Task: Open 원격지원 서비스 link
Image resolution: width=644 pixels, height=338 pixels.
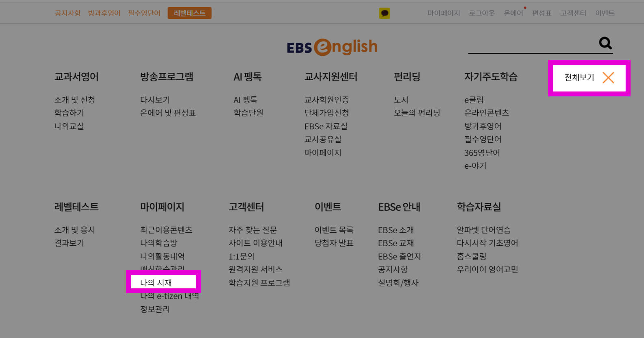Action: [x=255, y=269]
